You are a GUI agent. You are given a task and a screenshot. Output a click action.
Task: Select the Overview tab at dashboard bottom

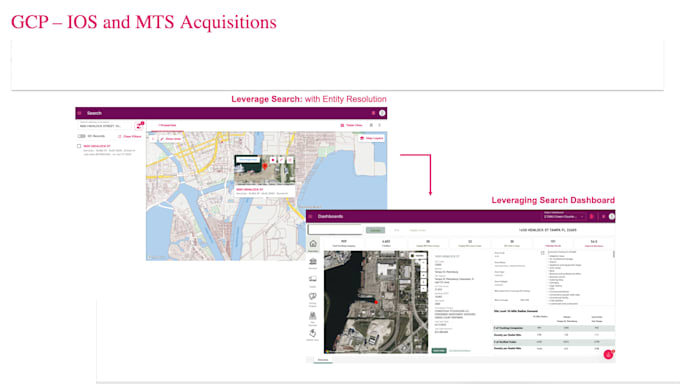[x=323, y=360]
